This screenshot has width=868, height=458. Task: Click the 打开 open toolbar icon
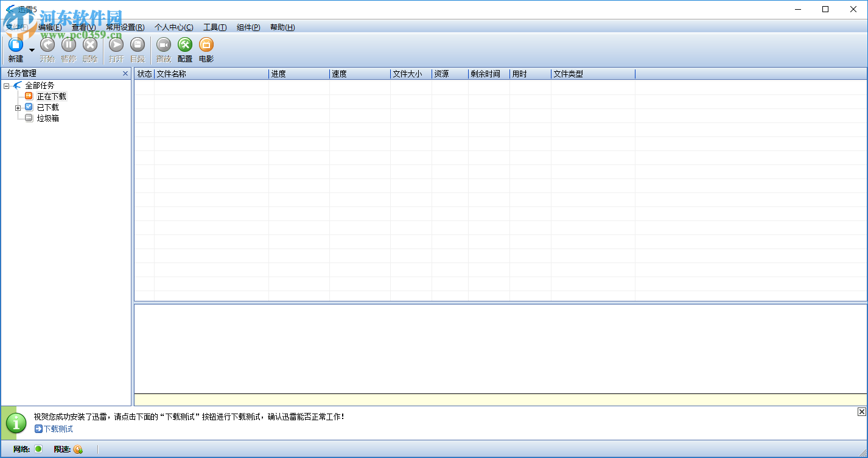pyautogui.click(x=116, y=44)
